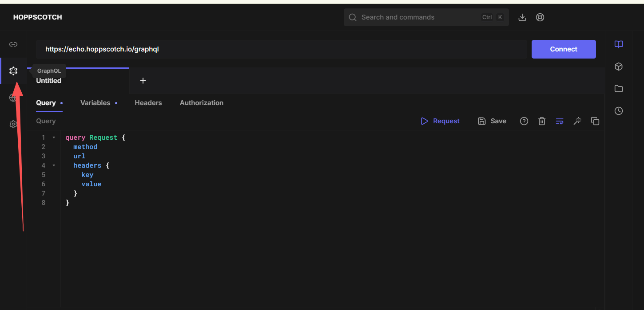Open the history clock panel
644x310 pixels.
coord(619,111)
